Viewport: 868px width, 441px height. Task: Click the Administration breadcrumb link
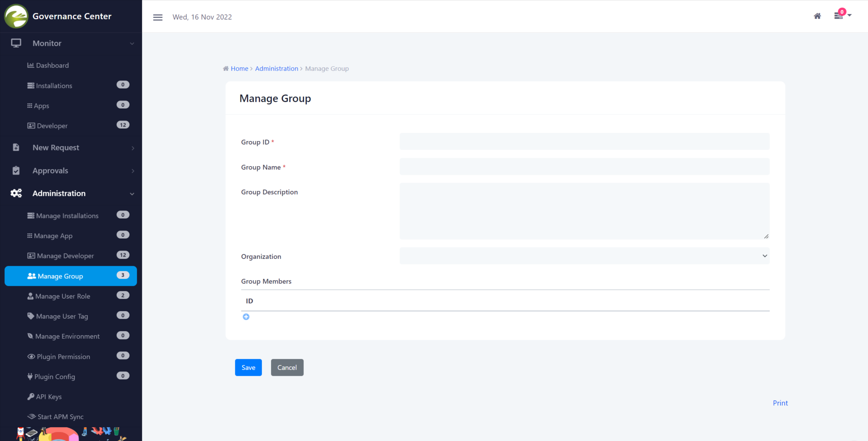pyautogui.click(x=276, y=69)
